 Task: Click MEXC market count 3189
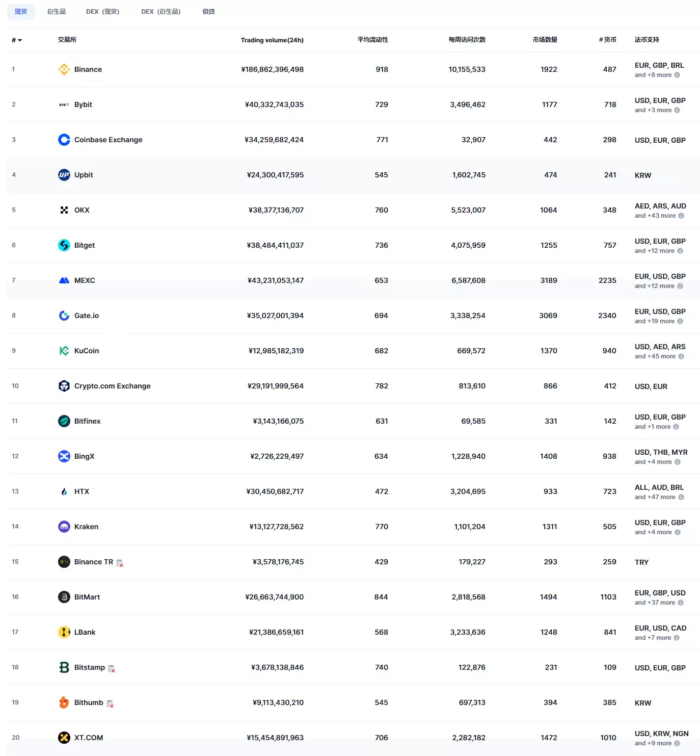(x=549, y=280)
